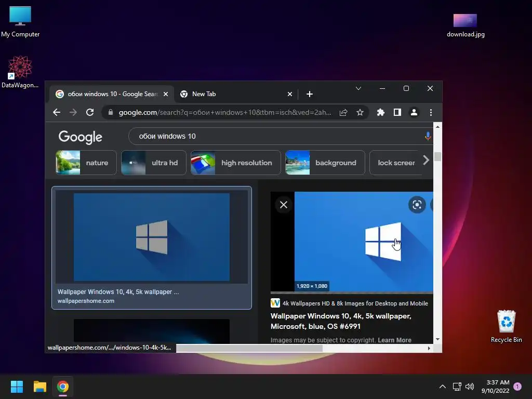The width and height of the screenshot is (532, 399).
Task: Click the 1,920 × 1,080 size label
Action: 312,286
